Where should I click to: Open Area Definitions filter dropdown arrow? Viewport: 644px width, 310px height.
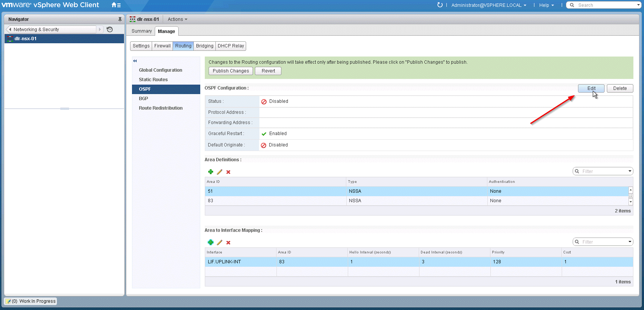point(630,171)
